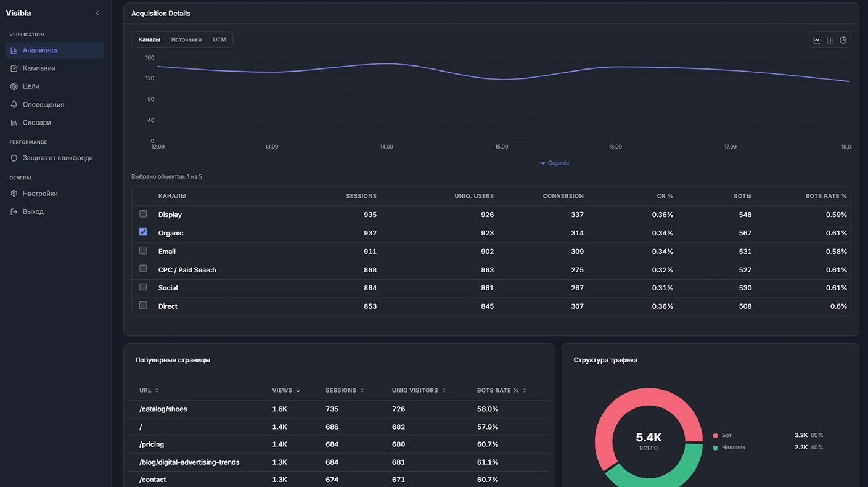Uncheck the Organic channel checkbox
Viewport: 868px width, 487px height.
pyautogui.click(x=143, y=232)
